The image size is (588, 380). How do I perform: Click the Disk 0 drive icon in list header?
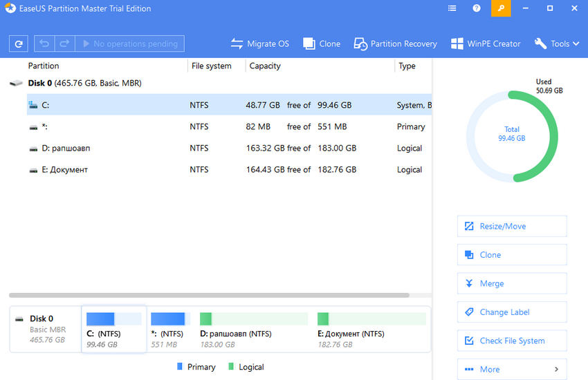click(16, 83)
